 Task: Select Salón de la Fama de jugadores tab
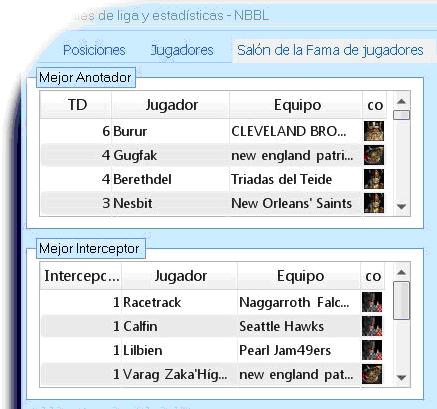(330, 50)
